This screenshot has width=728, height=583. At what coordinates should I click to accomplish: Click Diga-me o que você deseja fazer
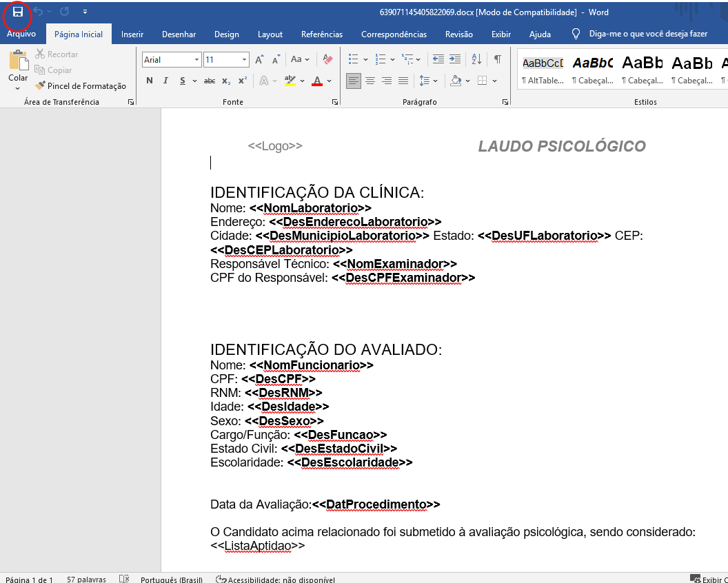(648, 34)
